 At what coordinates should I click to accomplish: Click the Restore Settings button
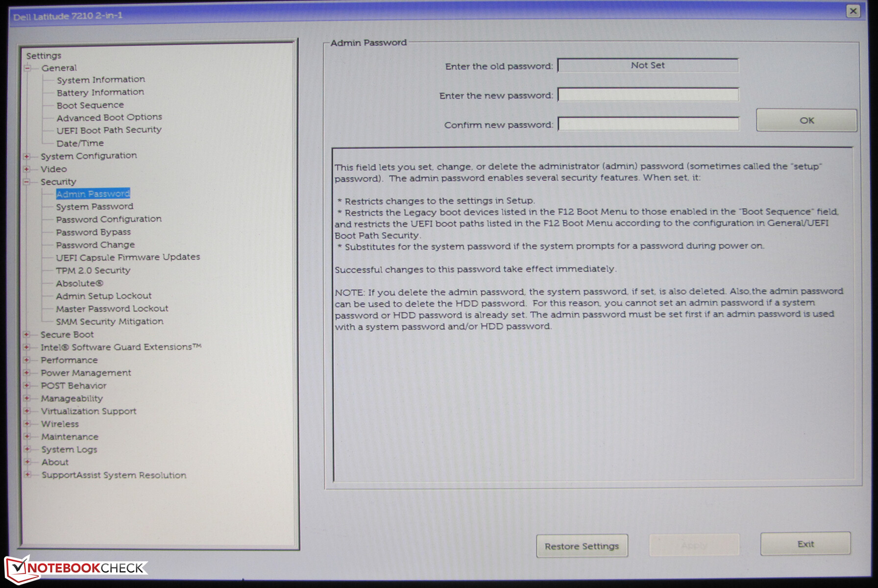click(x=582, y=546)
